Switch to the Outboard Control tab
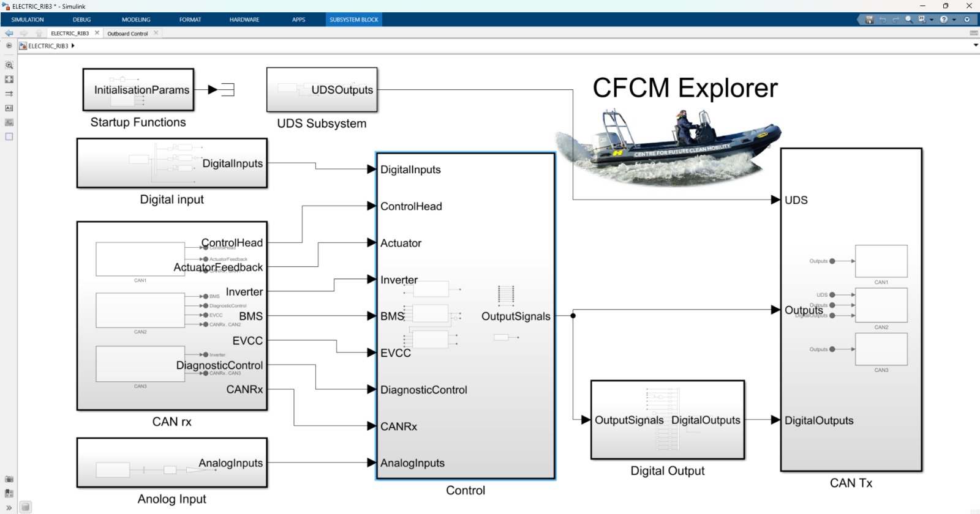 coord(127,34)
